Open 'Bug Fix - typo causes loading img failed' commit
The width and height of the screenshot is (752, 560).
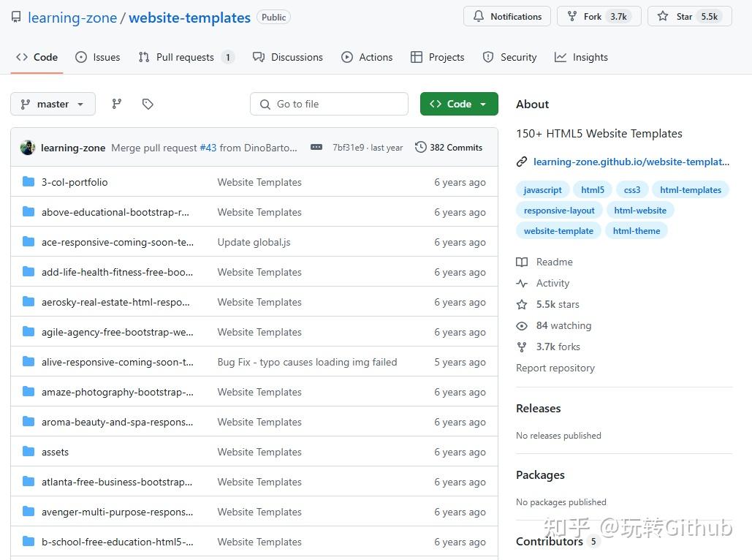pyautogui.click(x=307, y=363)
